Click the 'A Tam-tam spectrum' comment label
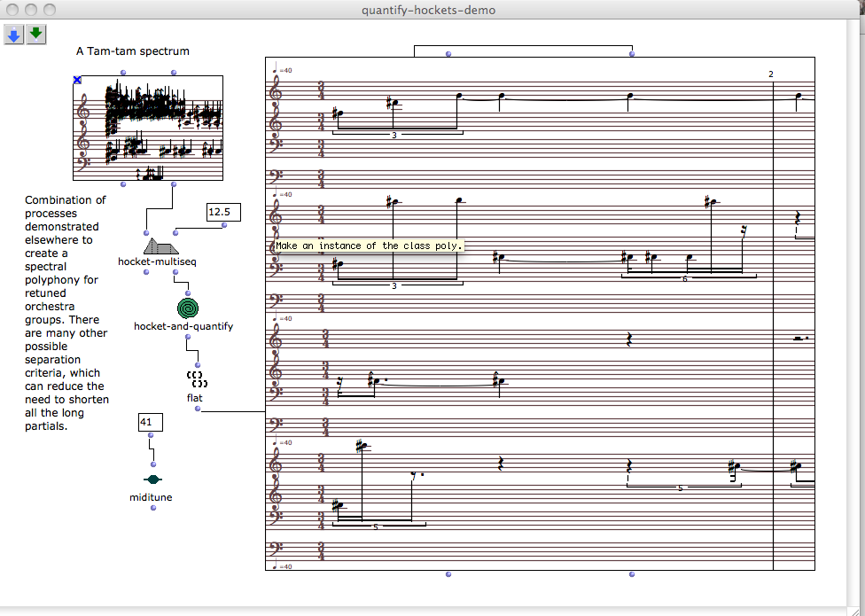Viewport: 865px width, 616px height. pos(133,51)
